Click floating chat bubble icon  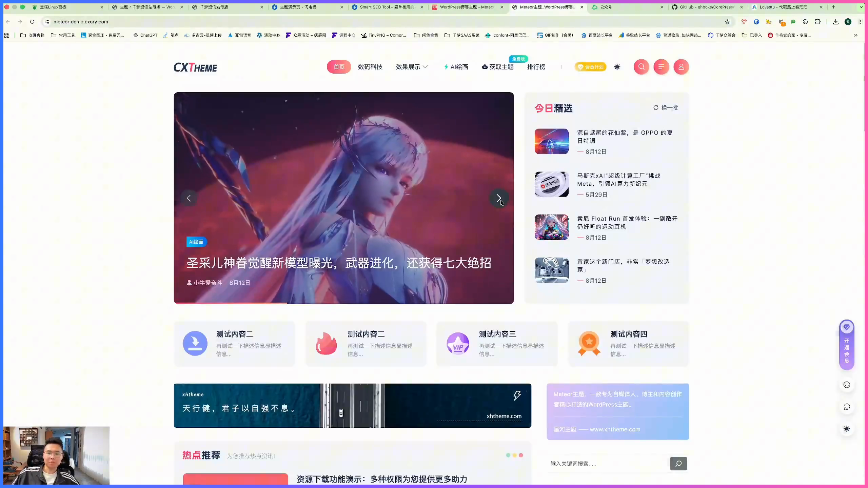pos(847,407)
